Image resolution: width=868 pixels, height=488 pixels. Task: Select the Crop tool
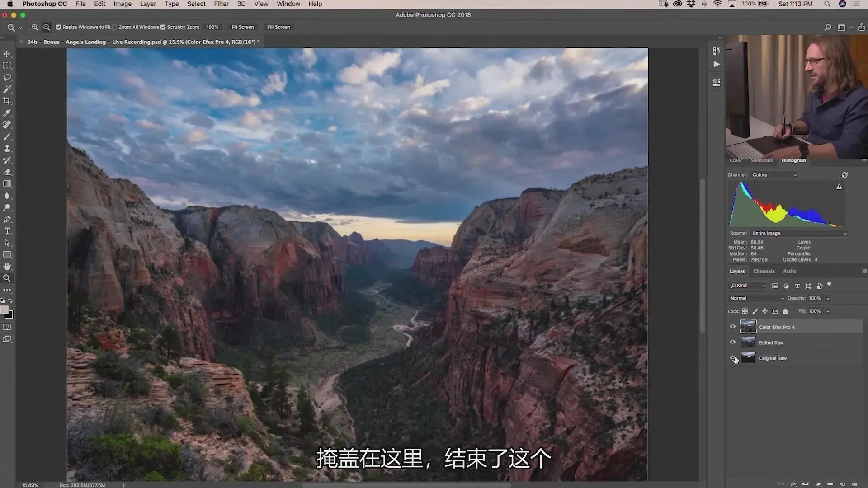pos(7,101)
